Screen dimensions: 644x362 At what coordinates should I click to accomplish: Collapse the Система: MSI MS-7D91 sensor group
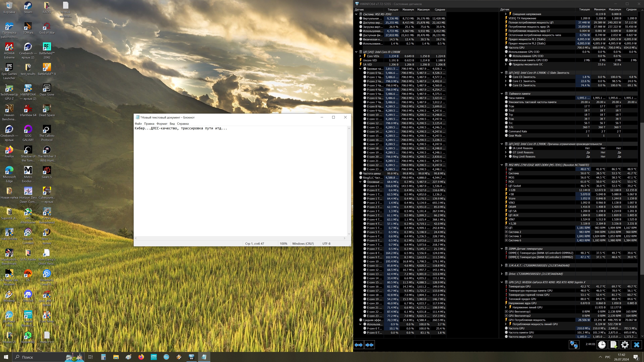[356, 14]
